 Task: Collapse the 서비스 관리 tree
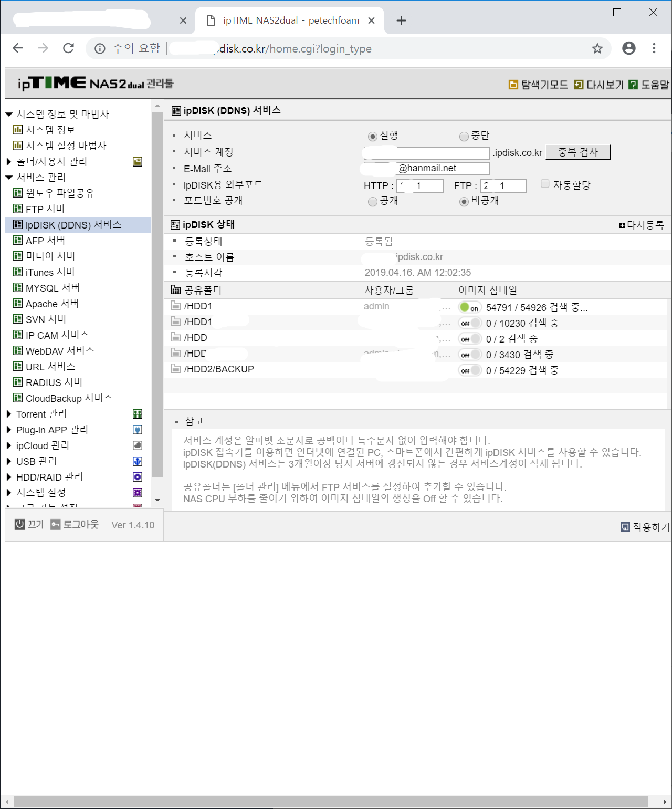[9, 177]
